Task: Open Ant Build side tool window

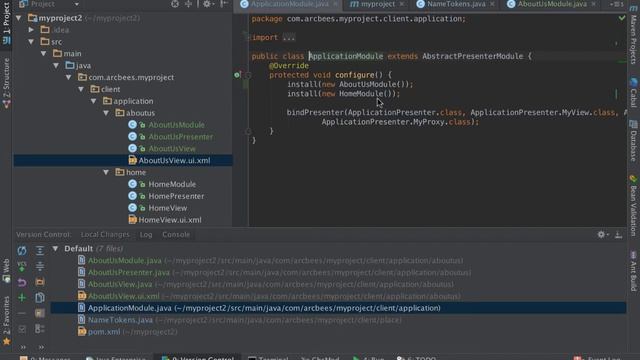Action: point(633,271)
